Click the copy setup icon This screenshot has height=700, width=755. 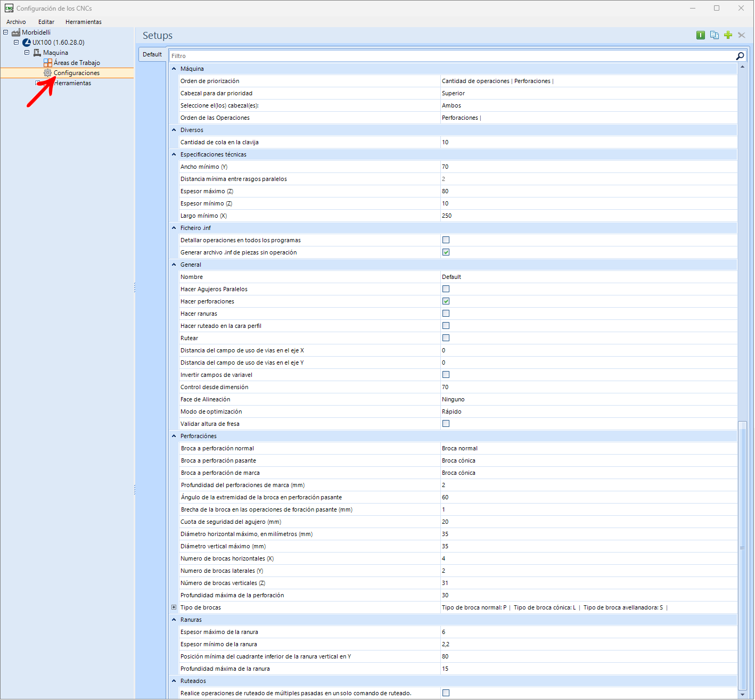tap(715, 35)
